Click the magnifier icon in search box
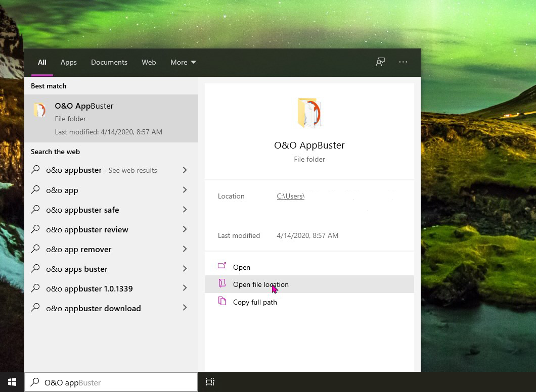The width and height of the screenshot is (536, 392). [x=35, y=382]
